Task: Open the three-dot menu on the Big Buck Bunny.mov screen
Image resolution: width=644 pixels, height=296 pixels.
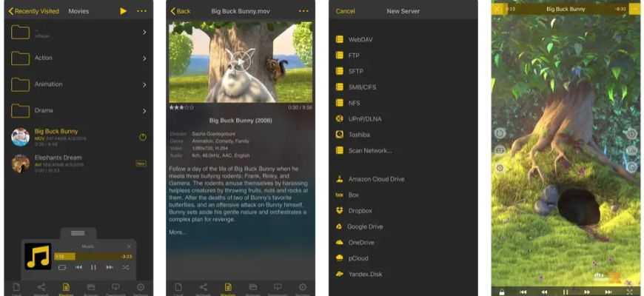Action: pyautogui.click(x=303, y=11)
